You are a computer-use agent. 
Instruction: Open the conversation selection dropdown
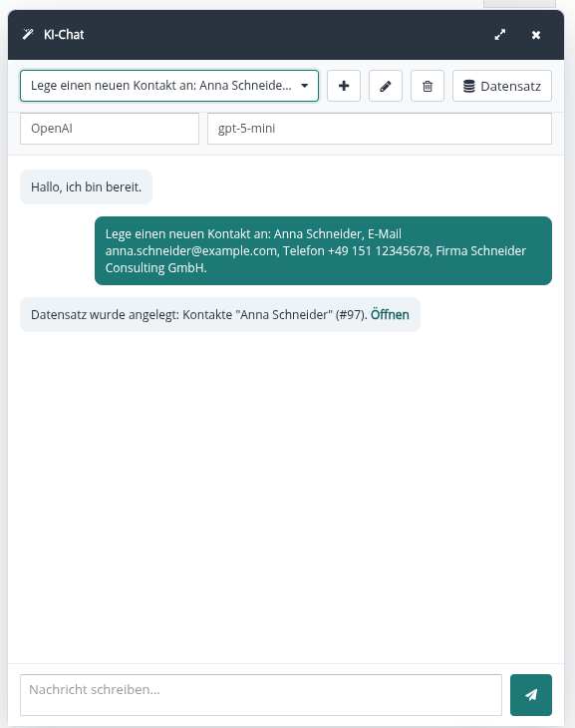click(169, 86)
